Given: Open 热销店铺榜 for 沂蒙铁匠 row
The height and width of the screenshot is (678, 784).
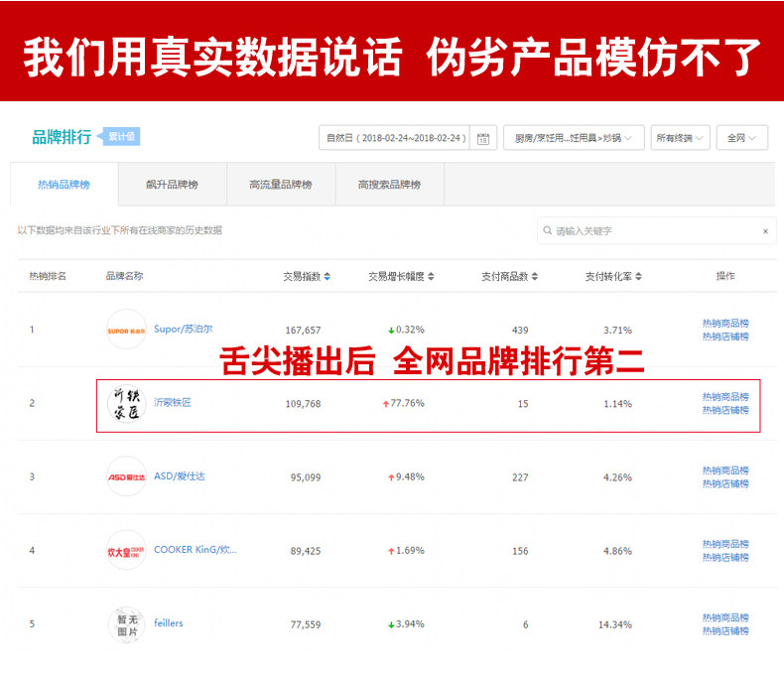Looking at the screenshot, I should 725,410.
